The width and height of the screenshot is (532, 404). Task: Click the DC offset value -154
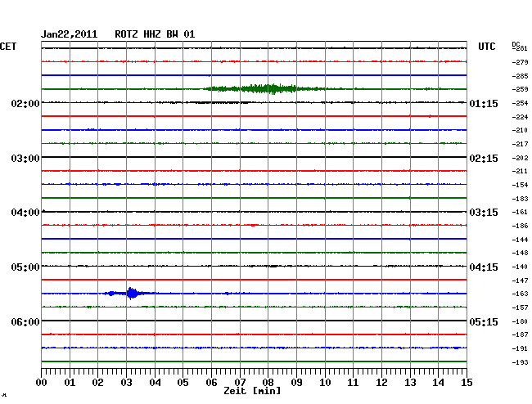point(520,185)
